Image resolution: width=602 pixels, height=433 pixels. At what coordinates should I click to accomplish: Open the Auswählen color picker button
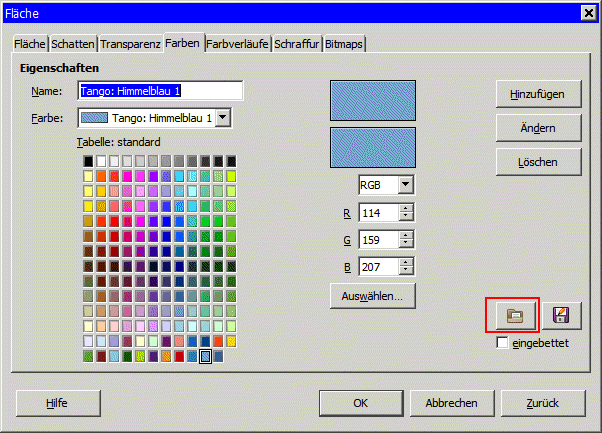pos(372,296)
